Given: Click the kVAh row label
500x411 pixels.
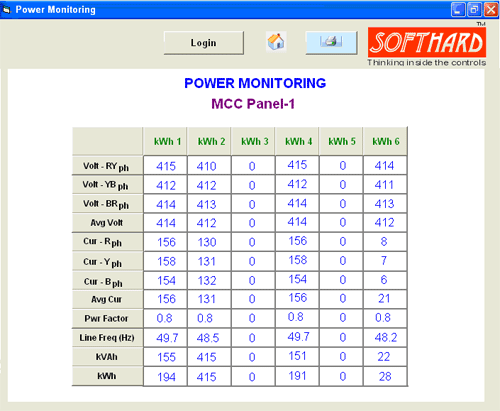Looking at the screenshot, I should tap(108, 357).
